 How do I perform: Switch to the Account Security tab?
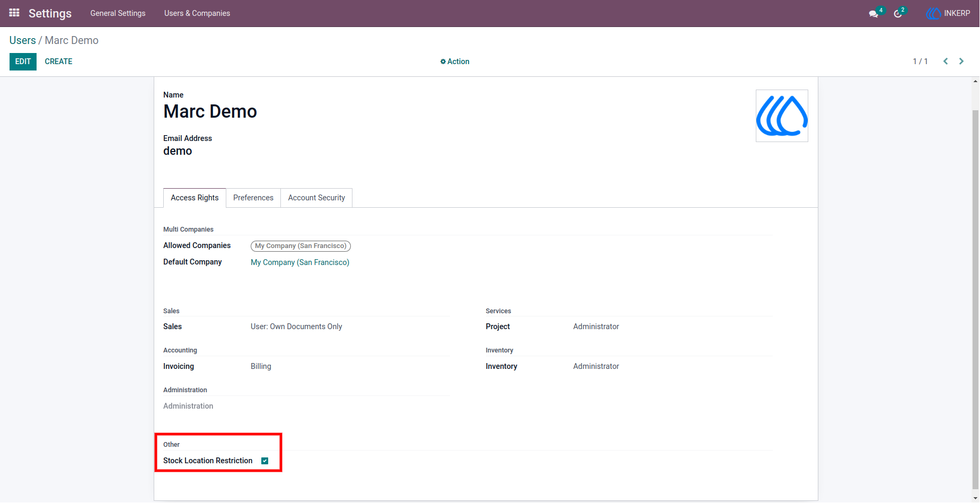click(316, 198)
